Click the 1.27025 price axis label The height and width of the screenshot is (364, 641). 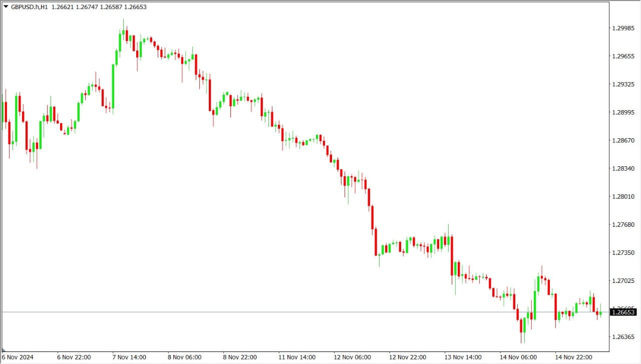coord(623,280)
